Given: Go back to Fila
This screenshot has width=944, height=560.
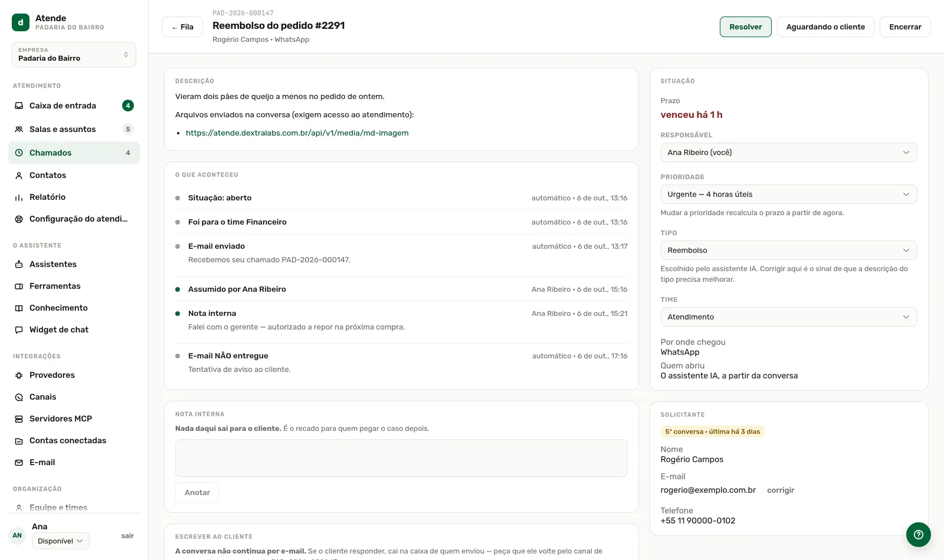Looking at the screenshot, I should [182, 27].
